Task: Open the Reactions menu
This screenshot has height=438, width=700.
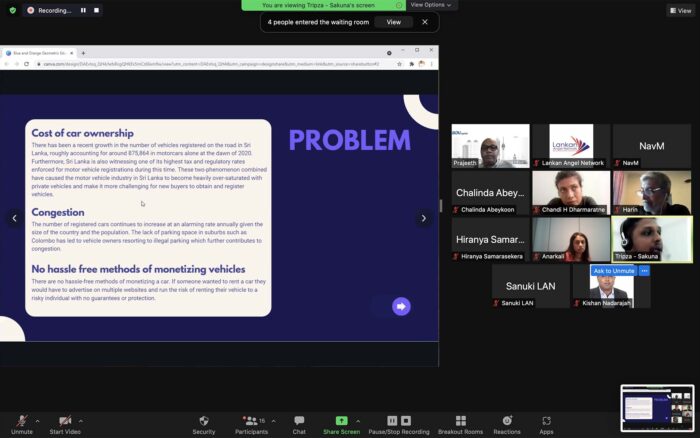Action: 507,422
